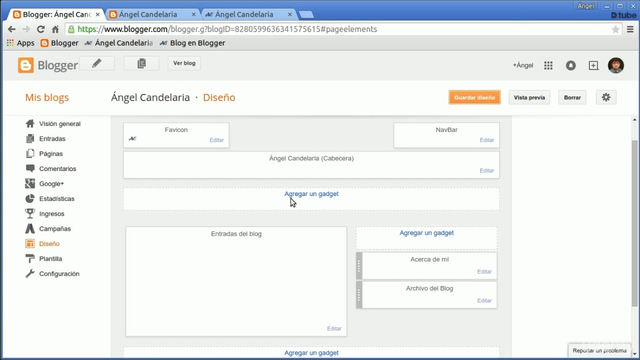
Task: Click the Borrar button
Action: [x=572, y=97]
